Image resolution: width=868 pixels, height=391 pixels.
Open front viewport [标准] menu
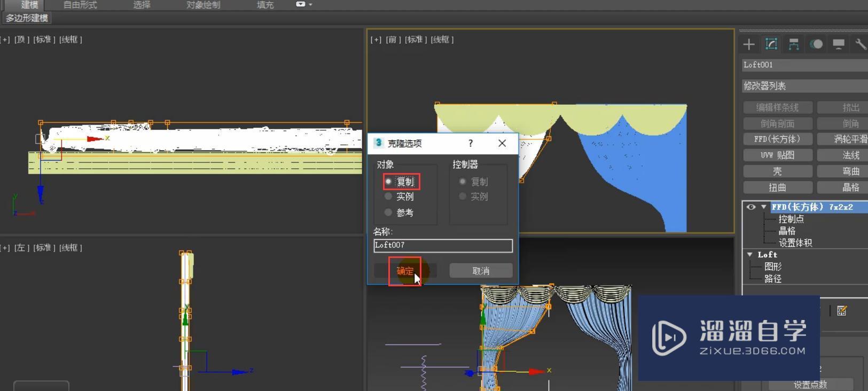click(x=416, y=40)
